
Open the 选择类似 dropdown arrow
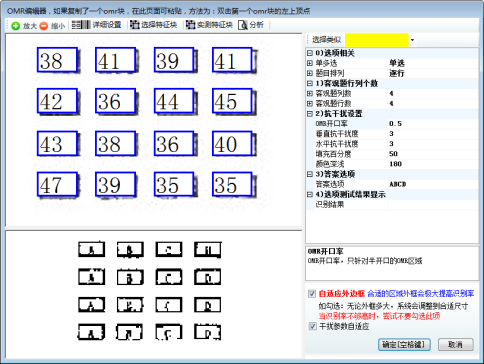(412, 40)
